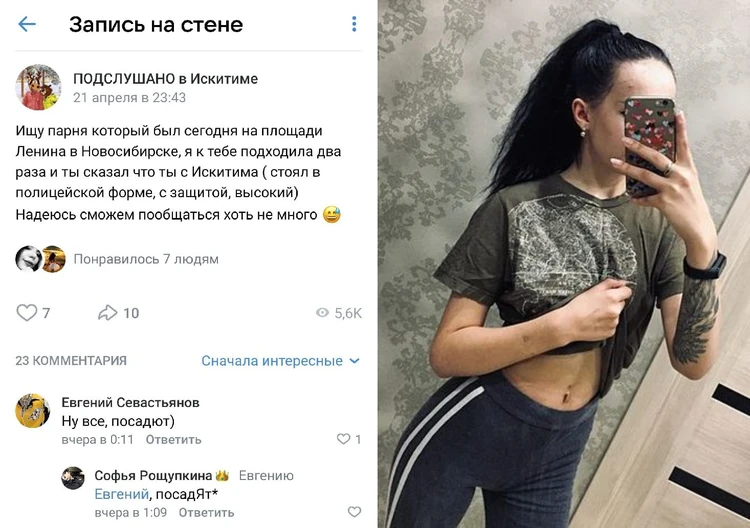Open the mirror selfie photo on right

click(564, 264)
